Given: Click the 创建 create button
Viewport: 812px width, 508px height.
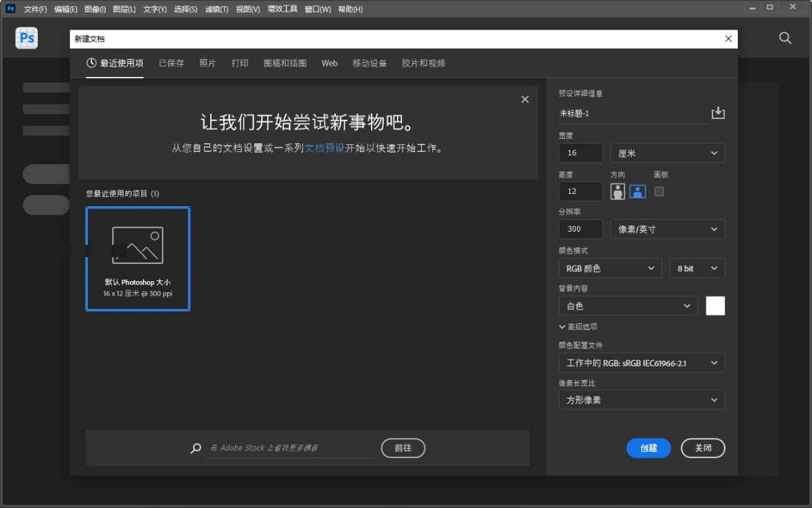Looking at the screenshot, I should pyautogui.click(x=649, y=448).
